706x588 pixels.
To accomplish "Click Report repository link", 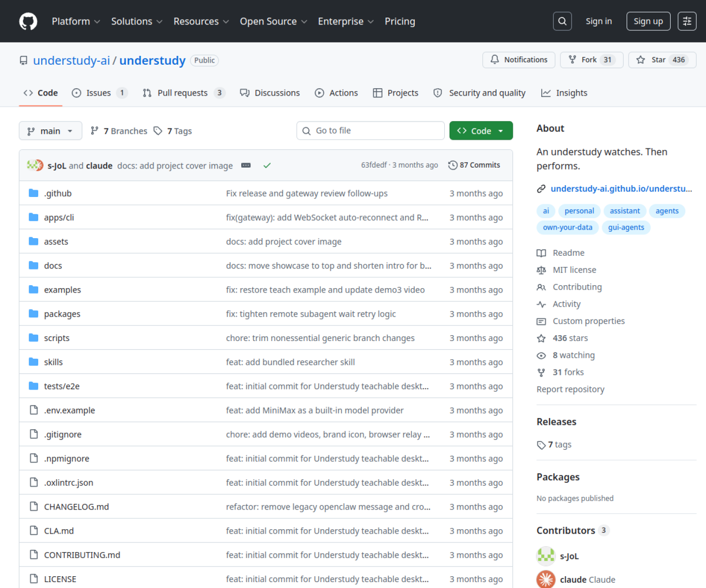I will click(x=570, y=389).
